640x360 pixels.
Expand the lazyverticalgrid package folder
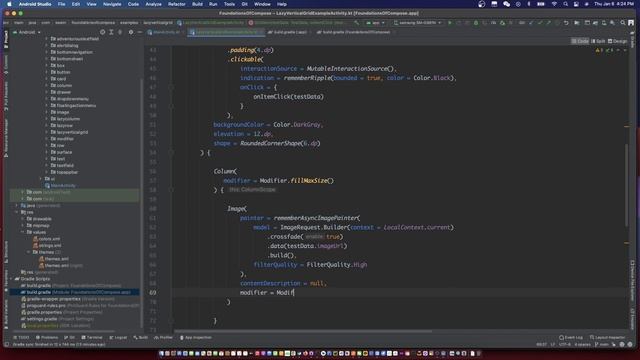coord(47,132)
